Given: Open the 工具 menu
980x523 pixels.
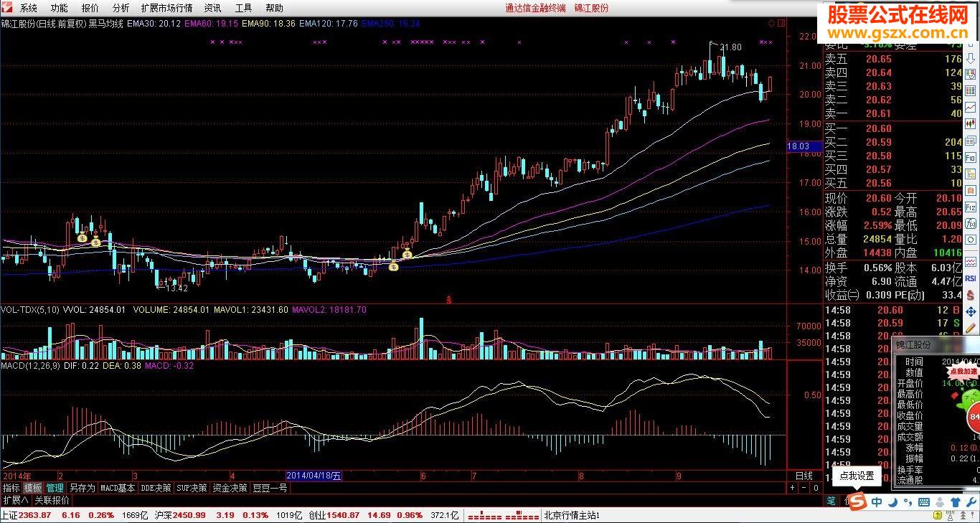Looking at the screenshot, I should tap(243, 8).
